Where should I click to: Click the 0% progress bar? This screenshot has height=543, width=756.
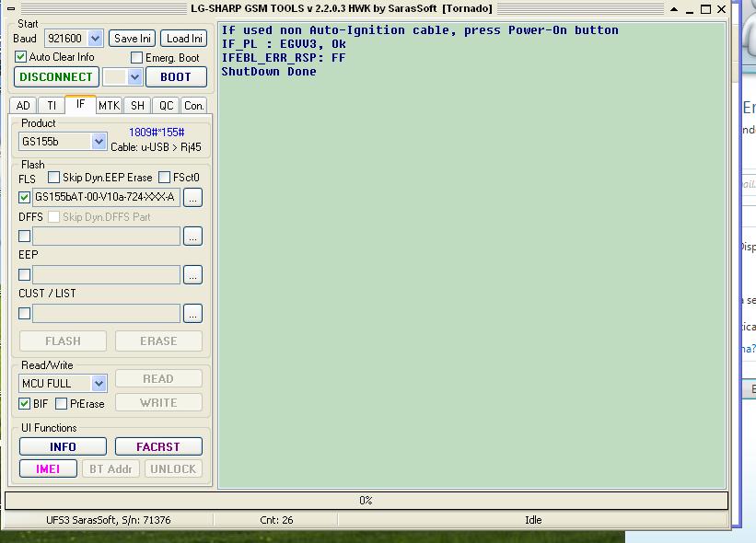(366, 501)
